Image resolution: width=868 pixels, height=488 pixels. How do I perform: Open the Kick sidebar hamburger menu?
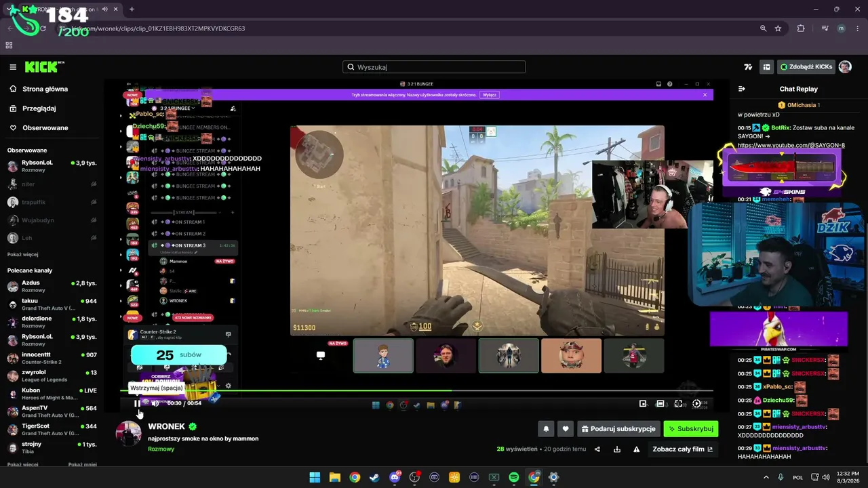click(13, 67)
